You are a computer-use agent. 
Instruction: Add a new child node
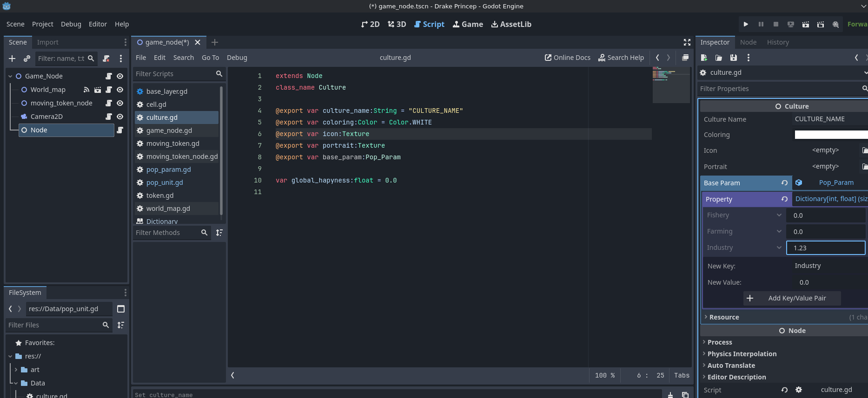coord(12,59)
